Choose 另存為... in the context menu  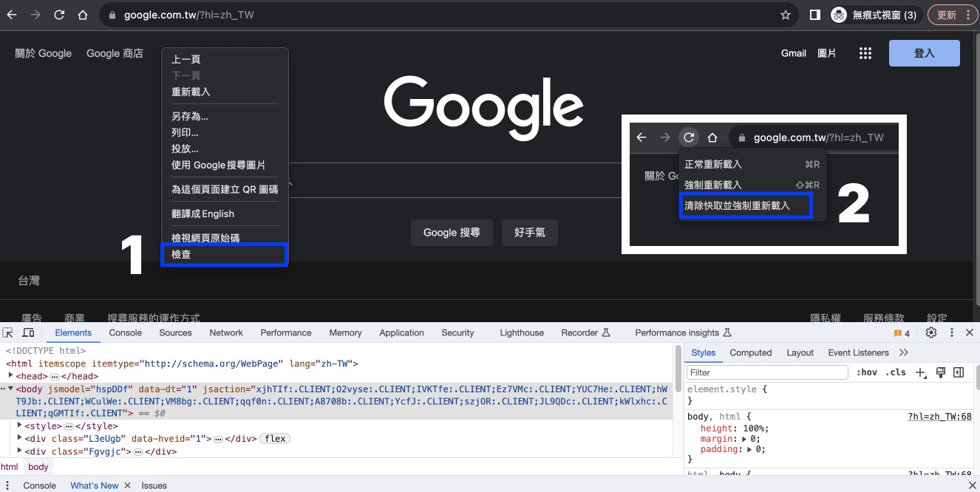(x=225, y=116)
